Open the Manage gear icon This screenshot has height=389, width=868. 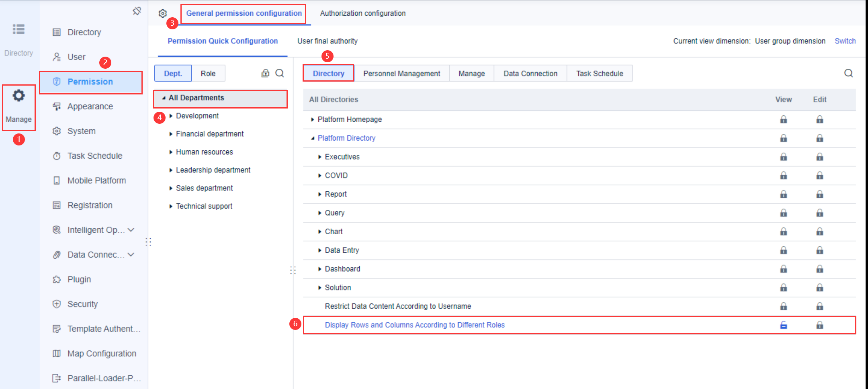point(18,96)
